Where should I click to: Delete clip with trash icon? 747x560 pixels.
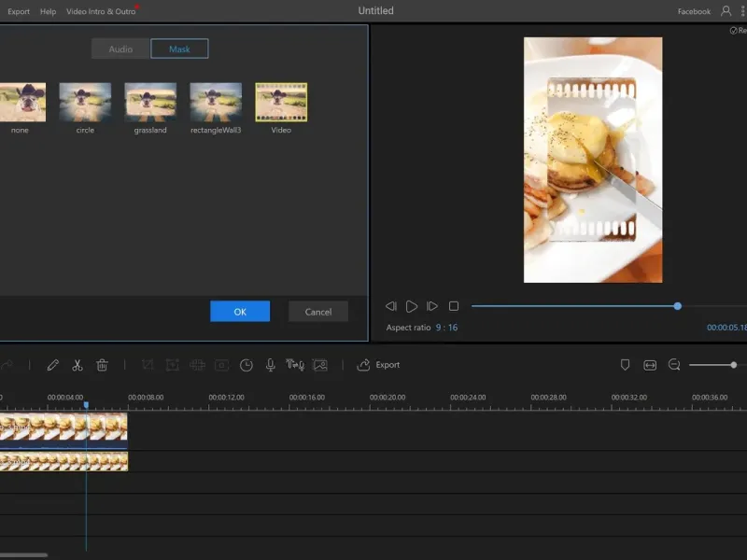pos(102,365)
